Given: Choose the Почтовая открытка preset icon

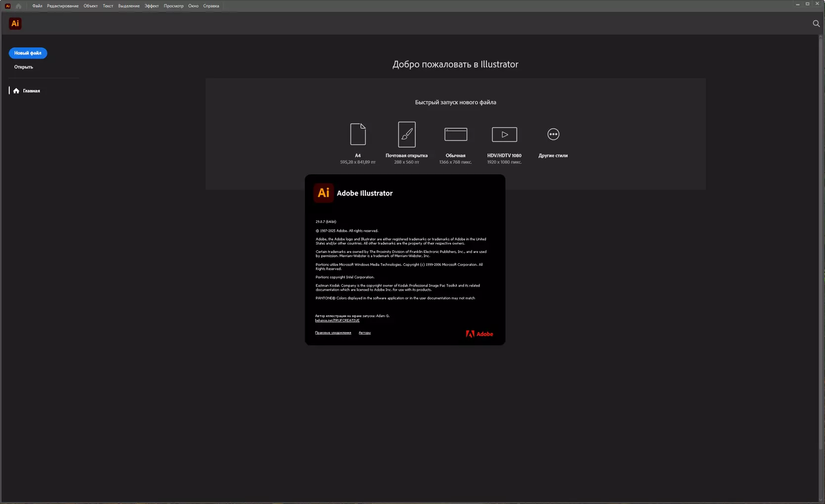Looking at the screenshot, I should 407,134.
